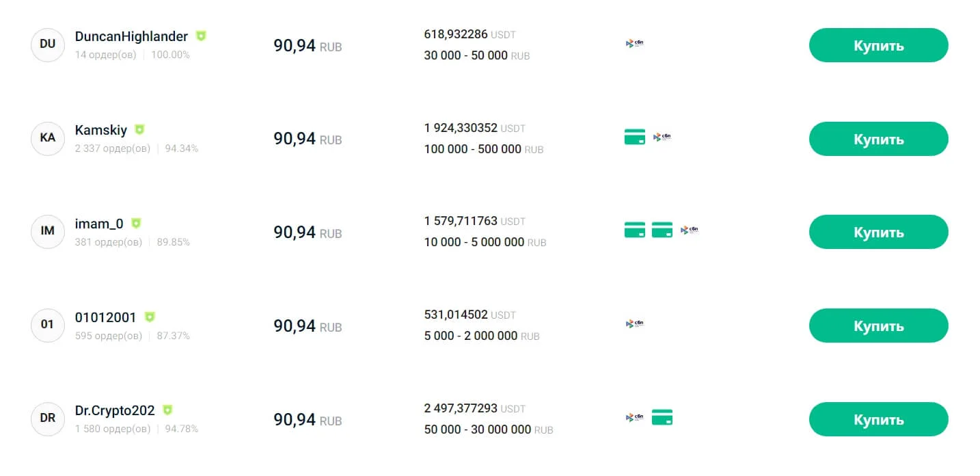980x476 pixels.
Task: Open the DuncanHighlander seller profile name
Action: pos(131,37)
